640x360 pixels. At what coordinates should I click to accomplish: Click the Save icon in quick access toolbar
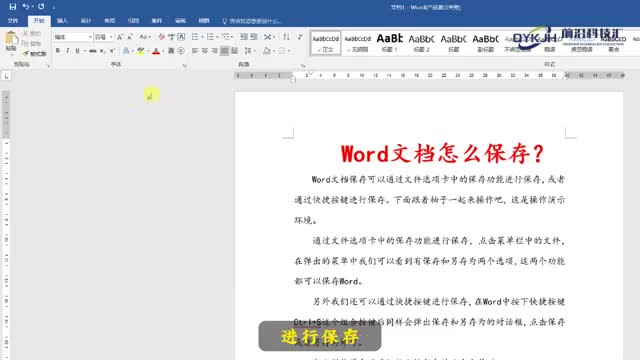(x=12, y=7)
